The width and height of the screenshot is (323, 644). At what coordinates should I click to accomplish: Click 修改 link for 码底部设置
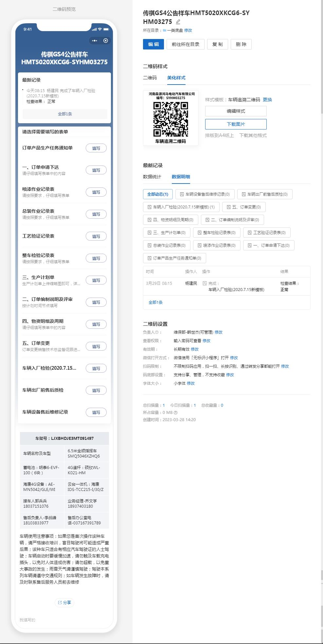tap(230, 375)
